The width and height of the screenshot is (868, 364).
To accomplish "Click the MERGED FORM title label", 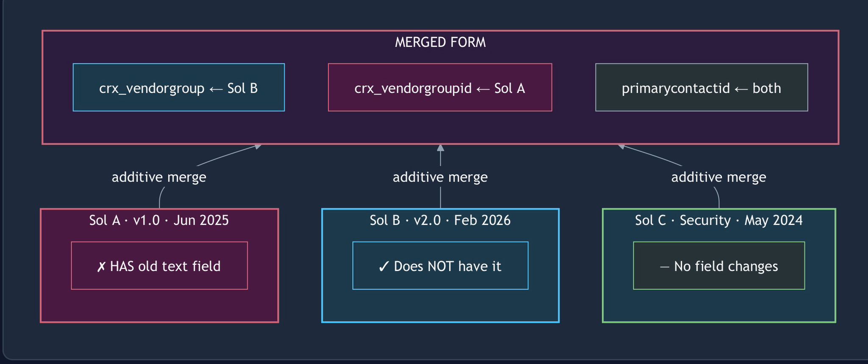I will tap(440, 42).
